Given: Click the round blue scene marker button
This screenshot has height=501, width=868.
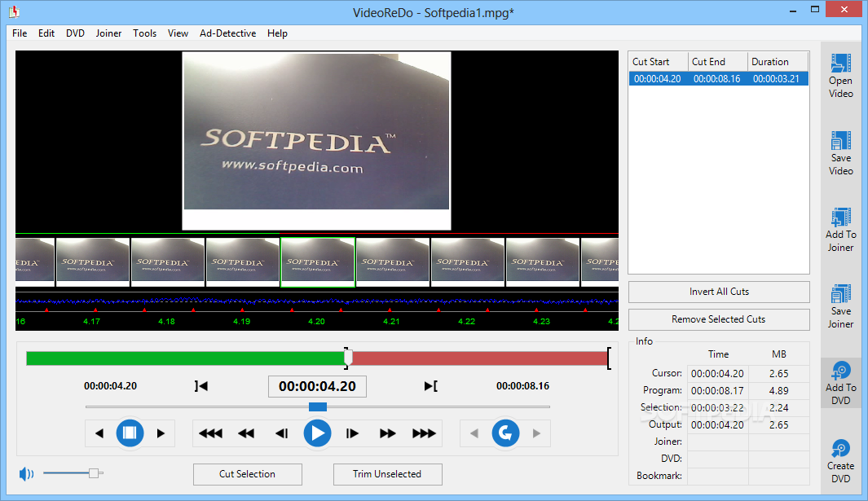Looking at the screenshot, I should [130, 433].
